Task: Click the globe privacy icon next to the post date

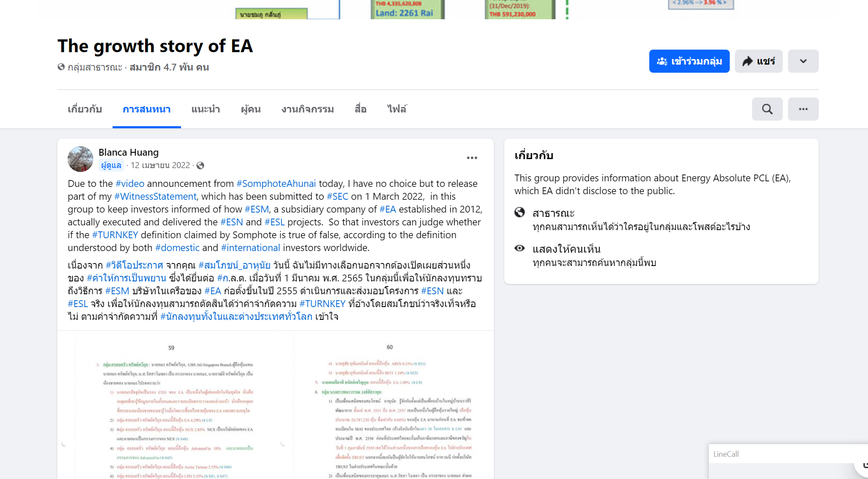Action: click(200, 166)
